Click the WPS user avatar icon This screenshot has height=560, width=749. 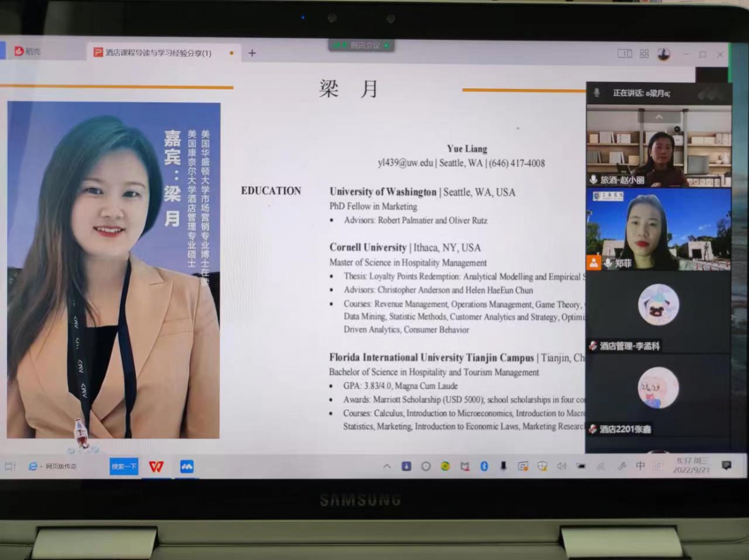pos(664,55)
